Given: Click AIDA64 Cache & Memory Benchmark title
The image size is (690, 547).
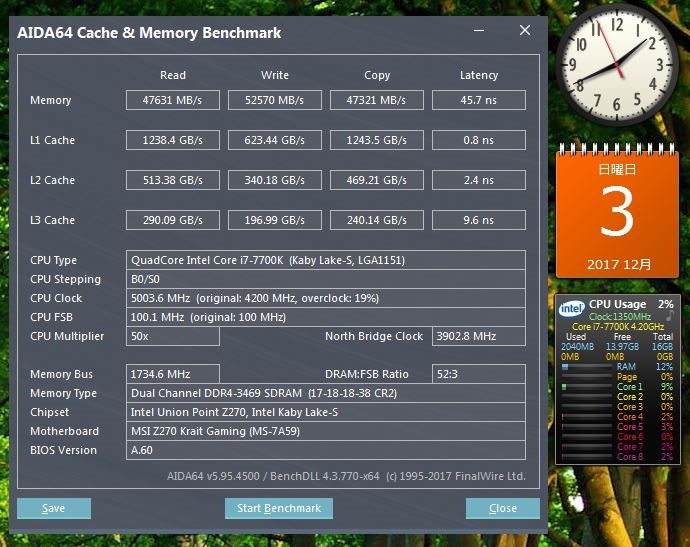Looking at the screenshot, I should (x=149, y=33).
